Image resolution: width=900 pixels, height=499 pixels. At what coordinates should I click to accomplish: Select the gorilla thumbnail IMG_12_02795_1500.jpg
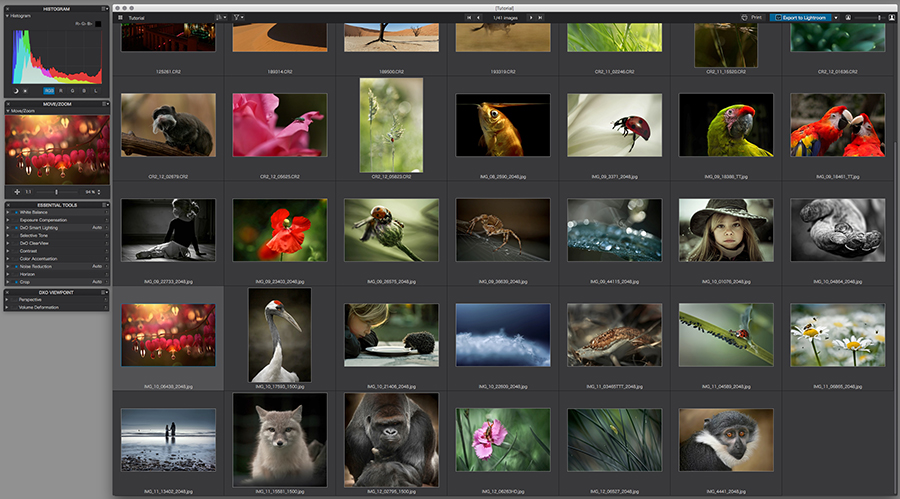click(391, 440)
